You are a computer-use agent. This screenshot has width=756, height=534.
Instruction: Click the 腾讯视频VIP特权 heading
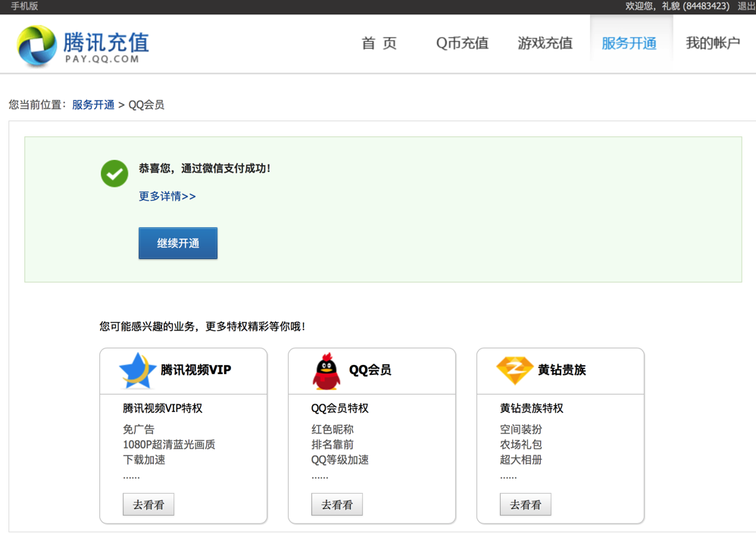pos(162,408)
